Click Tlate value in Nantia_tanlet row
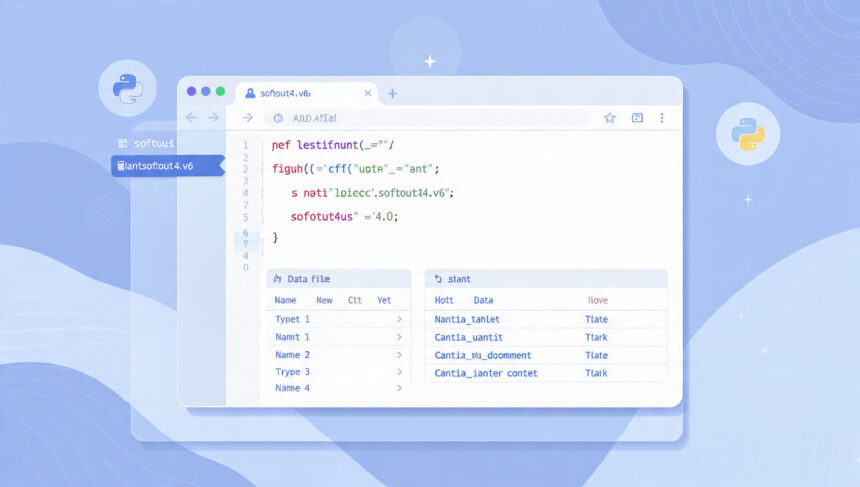Viewport: 860px width, 487px height. pos(596,319)
